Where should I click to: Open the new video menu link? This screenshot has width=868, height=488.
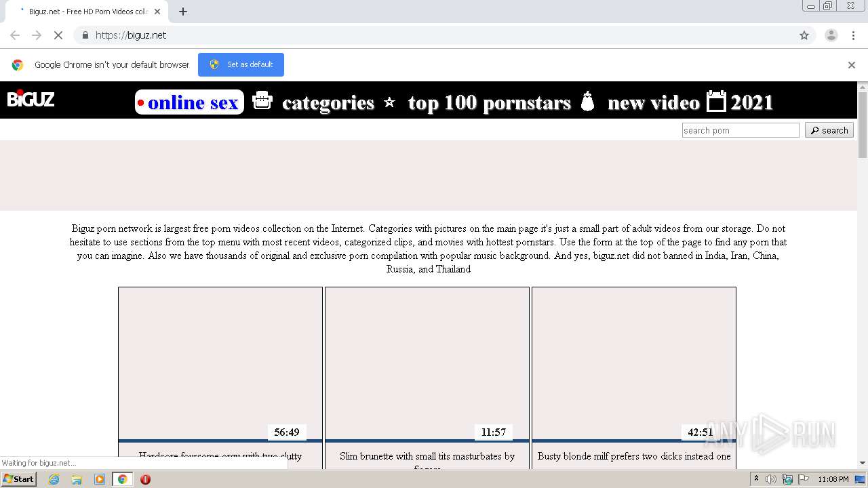point(654,102)
